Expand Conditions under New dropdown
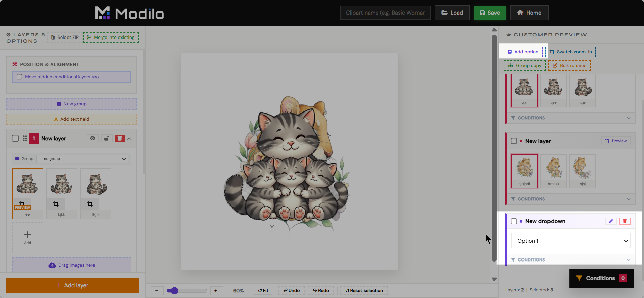The width and height of the screenshot is (644, 298). point(571,260)
